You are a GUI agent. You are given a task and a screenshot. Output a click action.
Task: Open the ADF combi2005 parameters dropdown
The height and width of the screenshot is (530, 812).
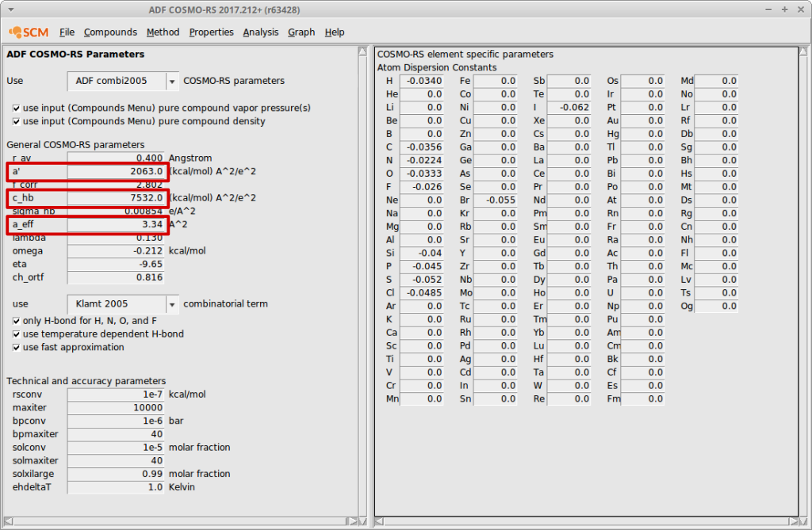pyautogui.click(x=172, y=80)
